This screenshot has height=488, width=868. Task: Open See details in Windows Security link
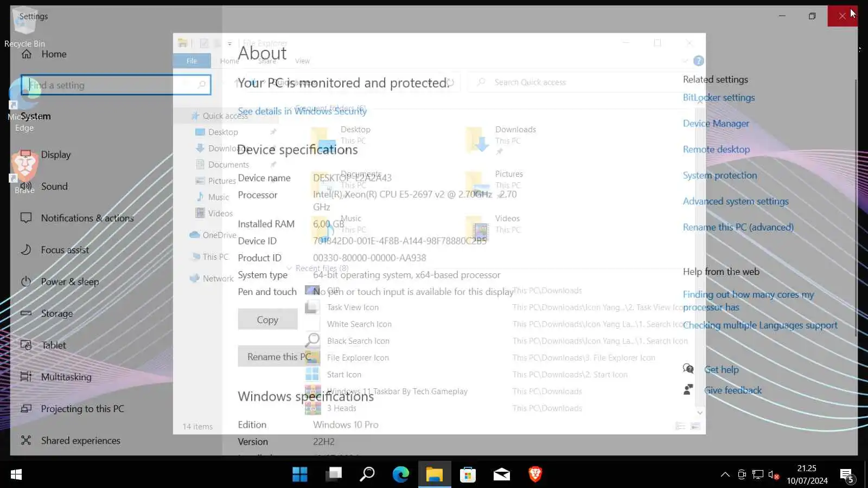302,111
